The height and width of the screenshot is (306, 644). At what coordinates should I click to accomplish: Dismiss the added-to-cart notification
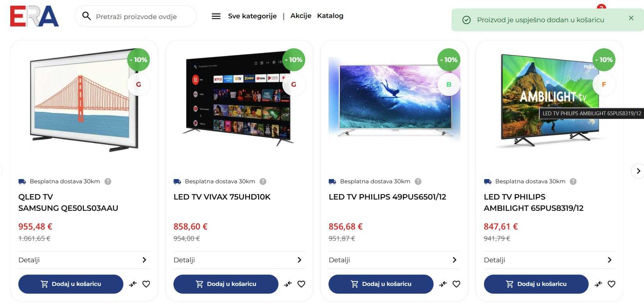[631, 18]
